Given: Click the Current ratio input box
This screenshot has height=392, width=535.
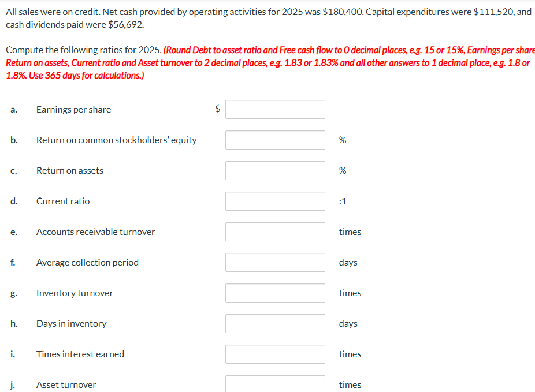Looking at the screenshot, I should (275, 201).
